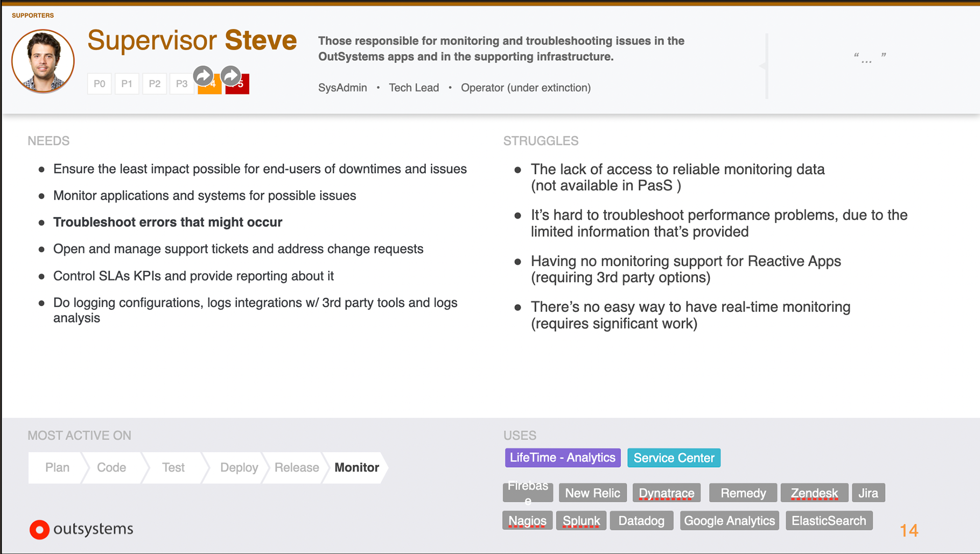Click the Zendesk tool tag

click(815, 493)
